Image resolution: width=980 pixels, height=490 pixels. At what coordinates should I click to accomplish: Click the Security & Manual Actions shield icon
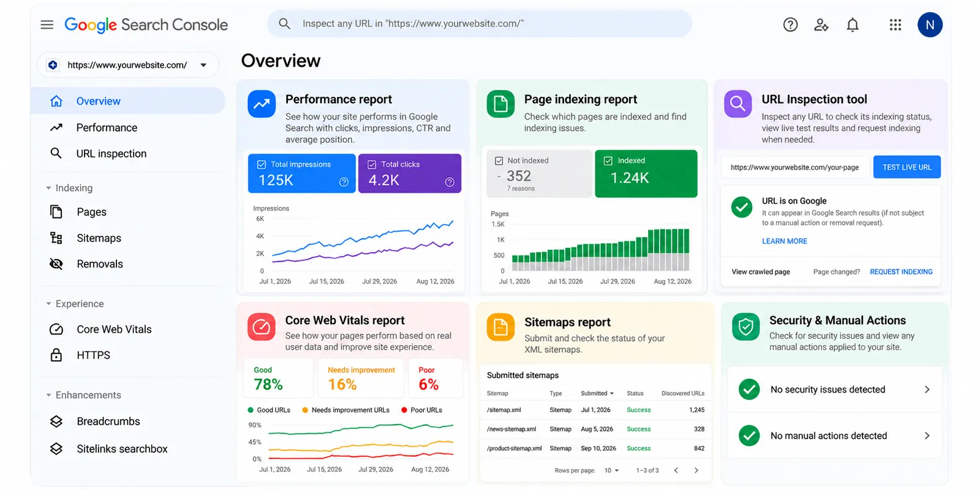pyautogui.click(x=746, y=327)
